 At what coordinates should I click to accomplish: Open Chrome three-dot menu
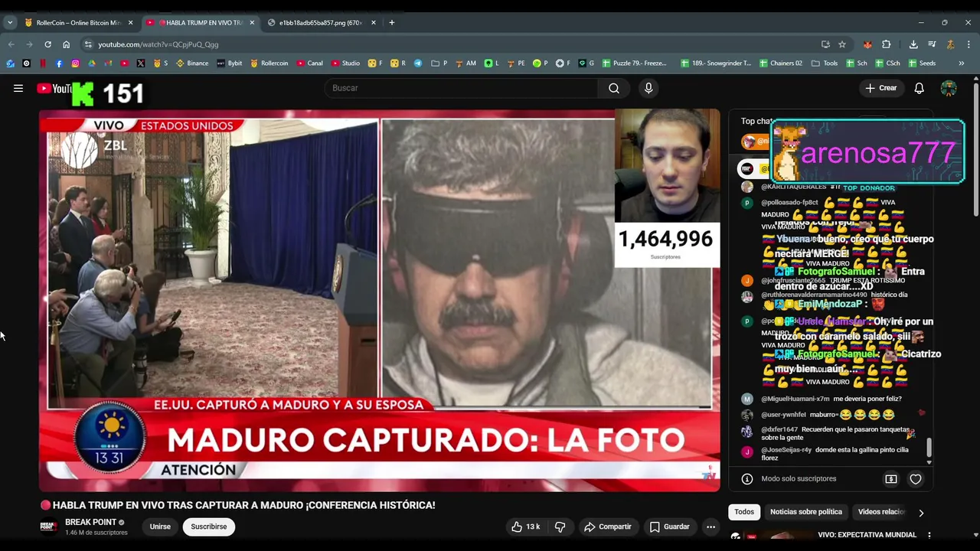point(969,44)
